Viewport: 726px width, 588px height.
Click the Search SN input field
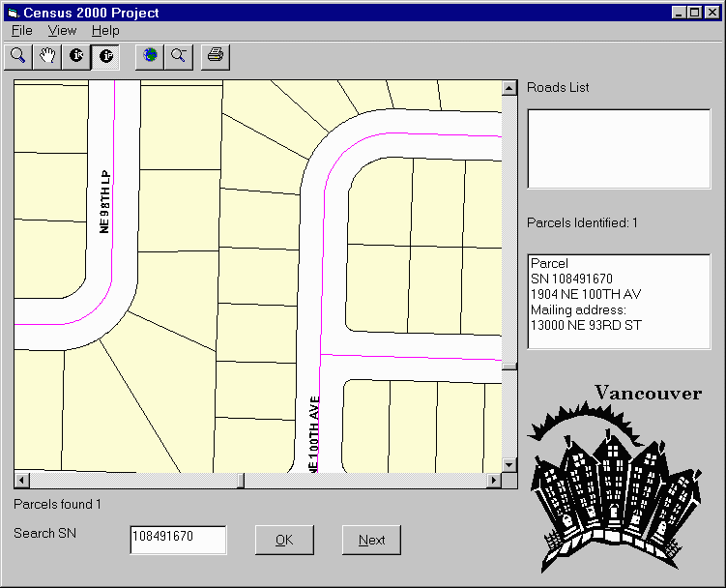178,540
